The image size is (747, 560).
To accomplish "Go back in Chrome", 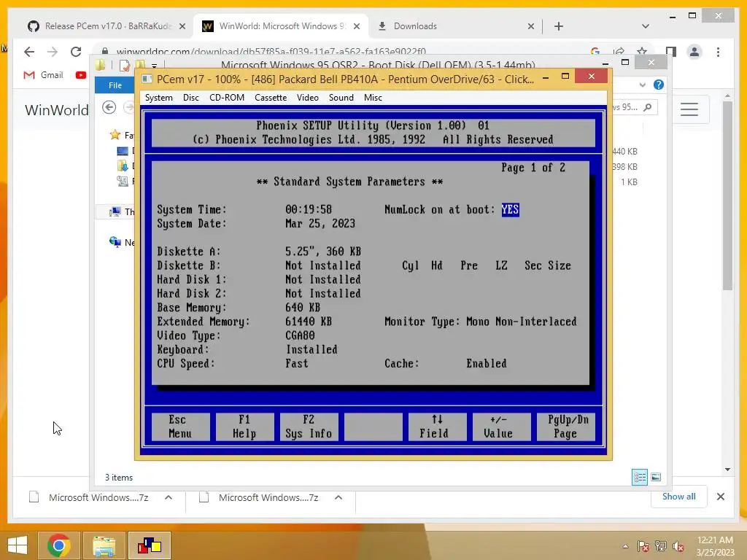I will coord(29,52).
